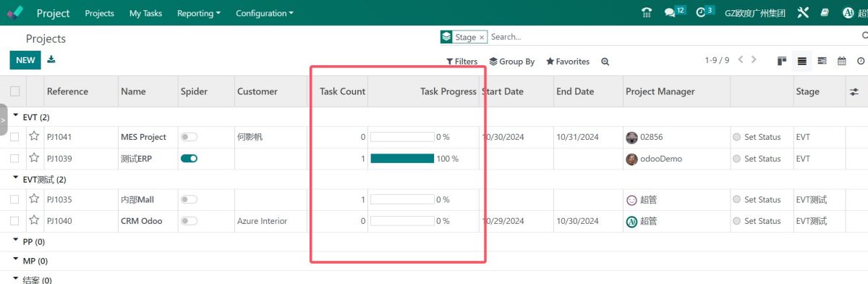
Task: Star the MES Project row as favorite
Action: point(33,136)
